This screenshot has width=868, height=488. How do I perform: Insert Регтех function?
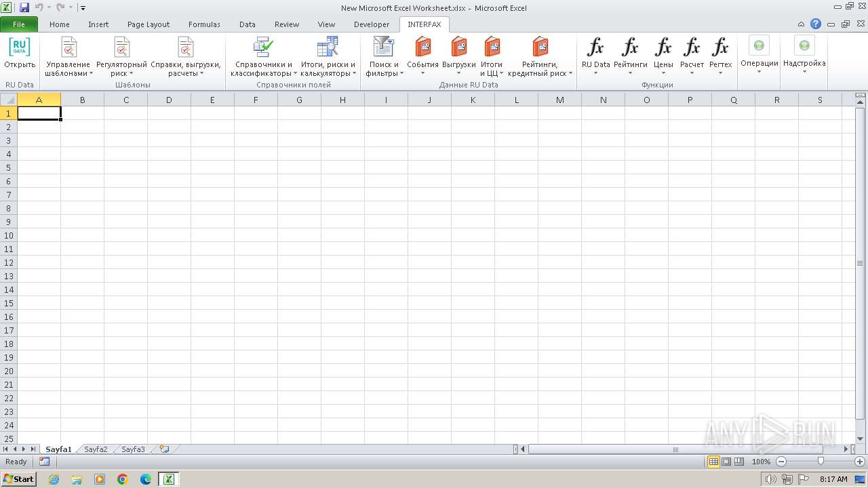[x=720, y=56]
